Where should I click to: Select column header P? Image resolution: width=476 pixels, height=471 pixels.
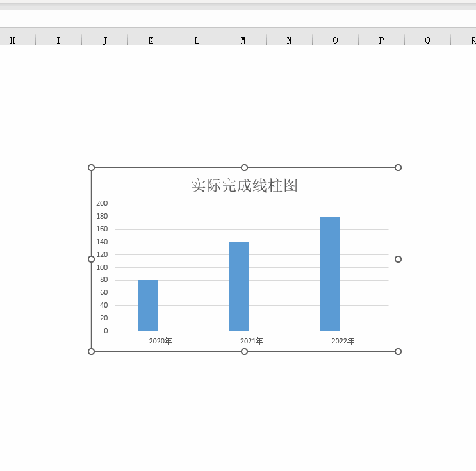tap(382, 40)
